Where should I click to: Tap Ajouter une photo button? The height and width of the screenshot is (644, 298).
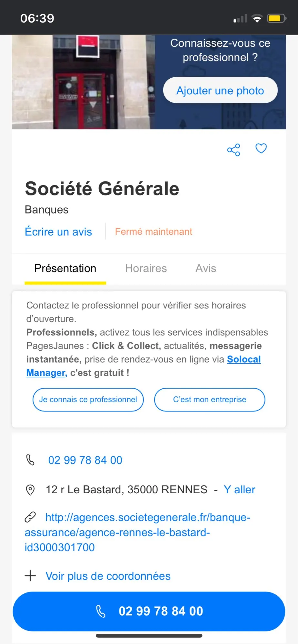tap(220, 90)
